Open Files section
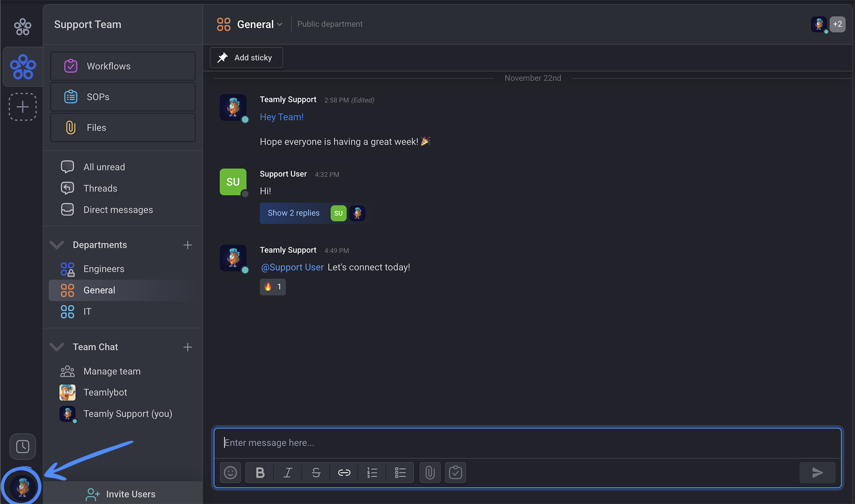Viewport: 855px width, 504px height. [123, 128]
